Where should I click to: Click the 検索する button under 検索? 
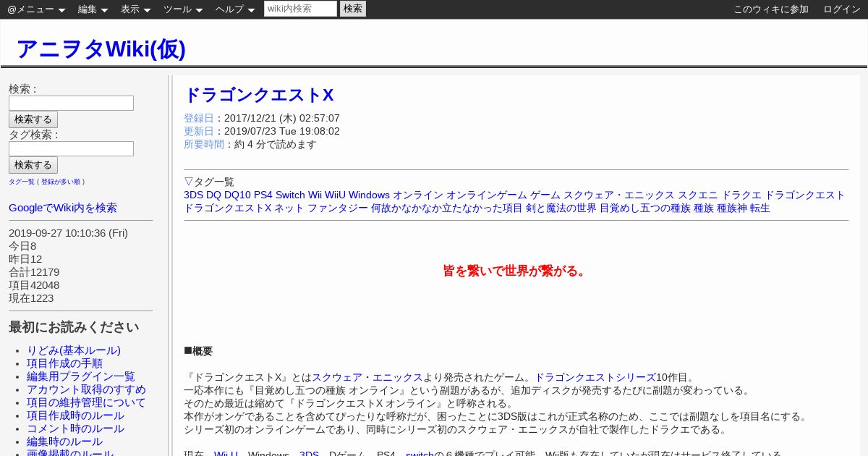33,119
